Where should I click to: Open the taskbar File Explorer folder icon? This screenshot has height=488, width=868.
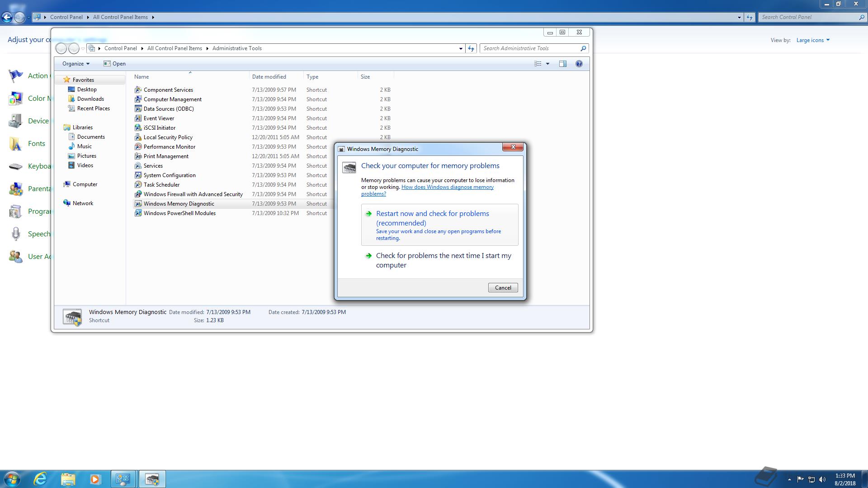[68, 479]
